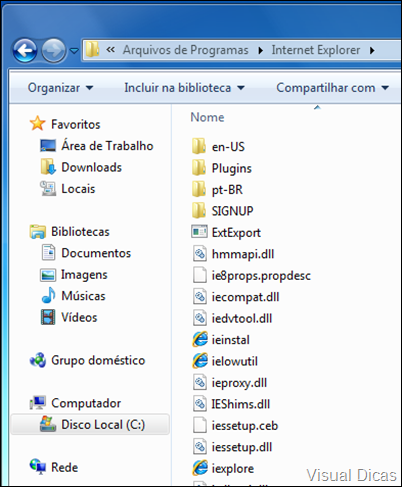The height and width of the screenshot is (487, 402).
Task: Select the pt-BR folder
Action: pyautogui.click(x=227, y=190)
